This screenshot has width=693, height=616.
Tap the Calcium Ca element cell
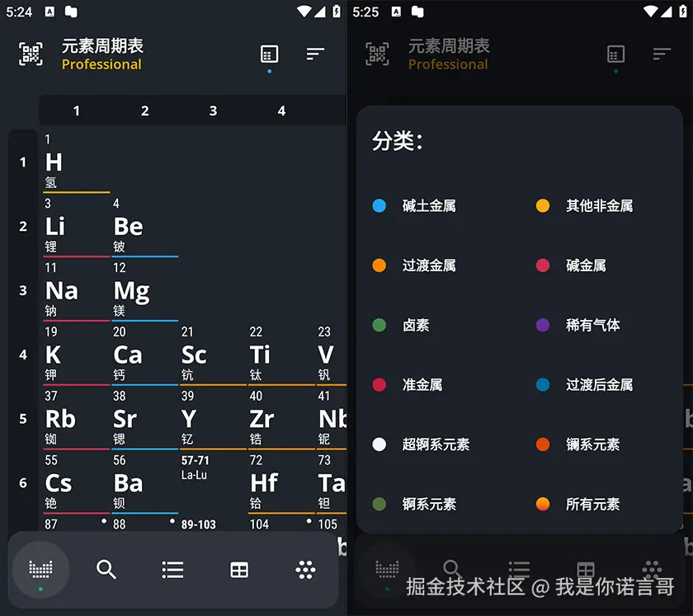coord(145,355)
